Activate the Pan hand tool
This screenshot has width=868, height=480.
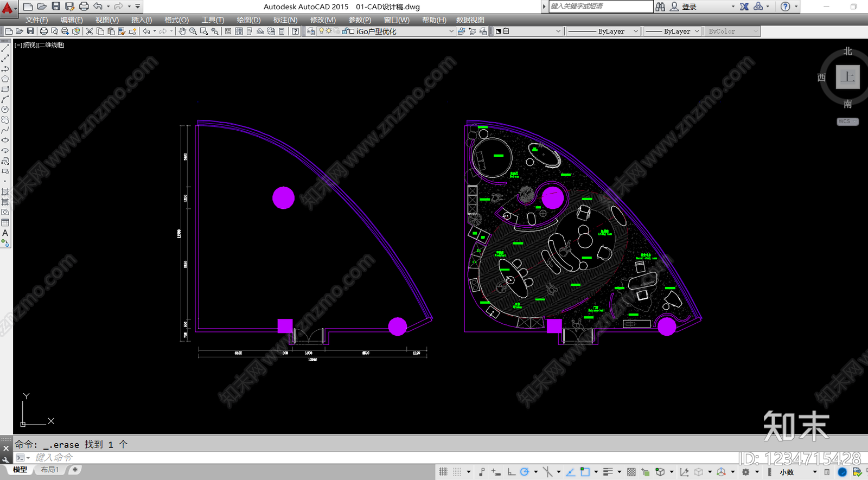coord(182,31)
